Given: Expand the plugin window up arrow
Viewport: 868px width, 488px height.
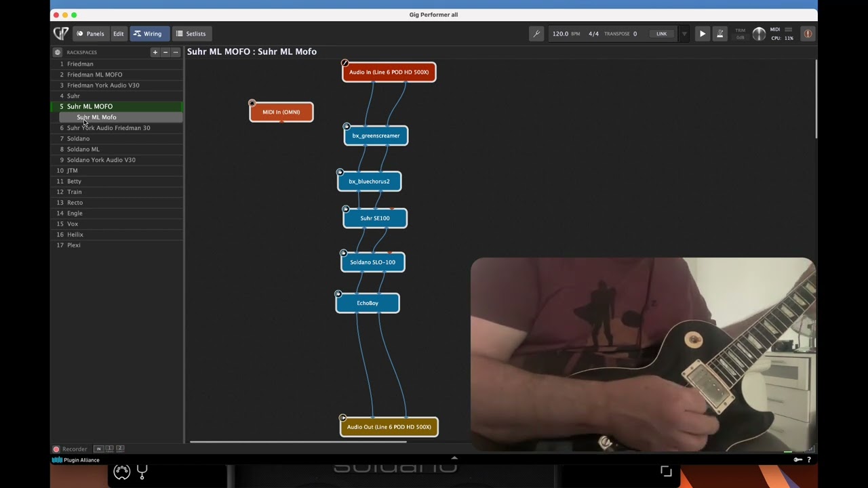Looking at the screenshot, I should point(454,457).
